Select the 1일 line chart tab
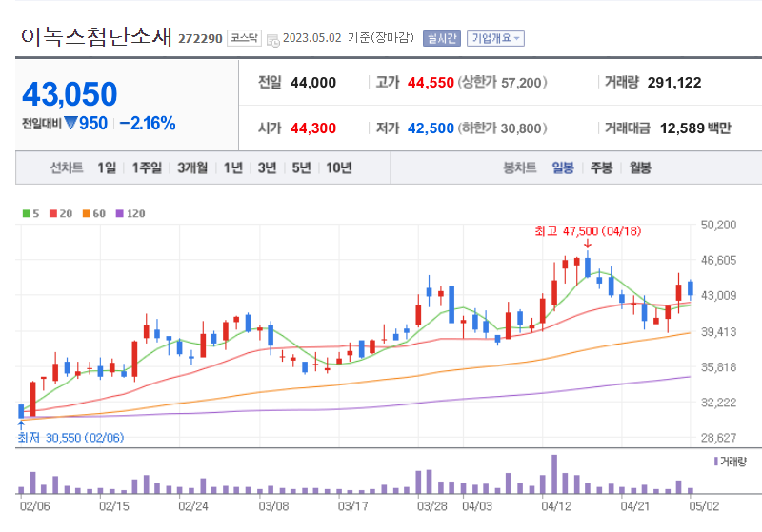Viewport: 762px width, 532px height. (x=107, y=167)
